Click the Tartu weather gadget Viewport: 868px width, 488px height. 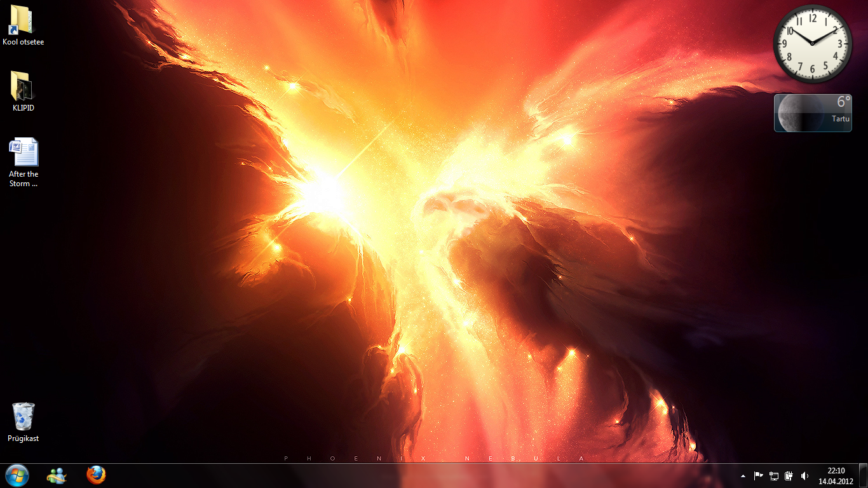tap(813, 113)
